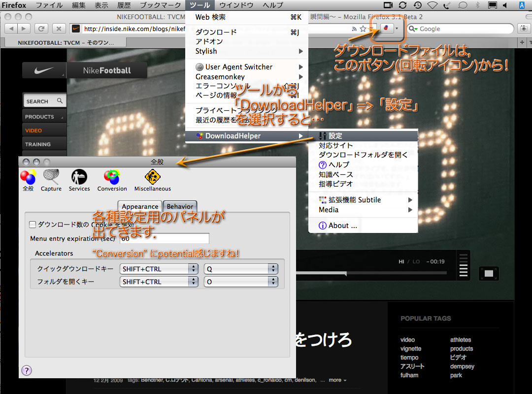Click the volume icon in macOS menu bar
The width and height of the screenshot is (532, 394).
505,5
